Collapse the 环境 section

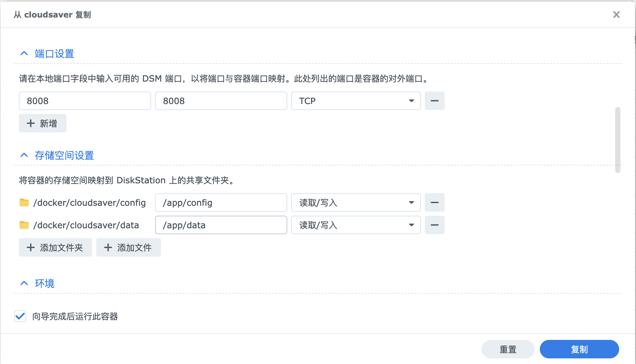point(24,283)
